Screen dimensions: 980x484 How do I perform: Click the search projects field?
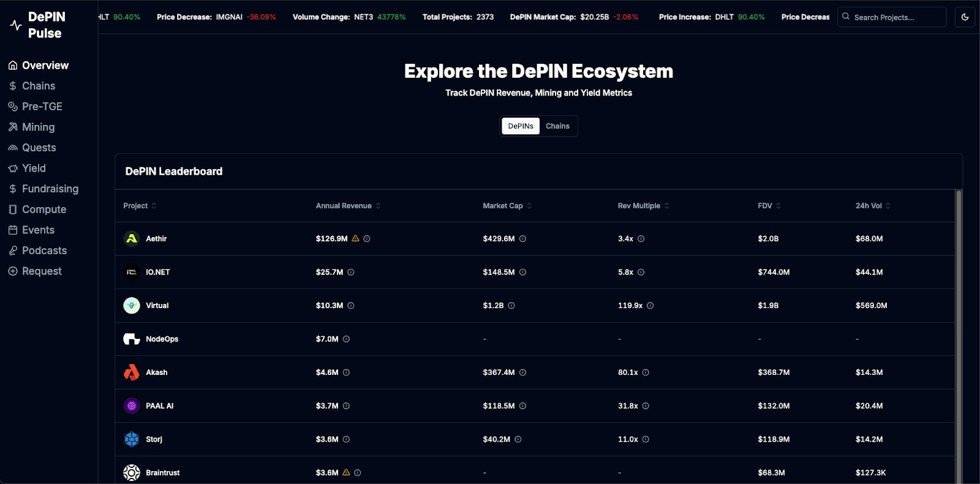click(892, 17)
